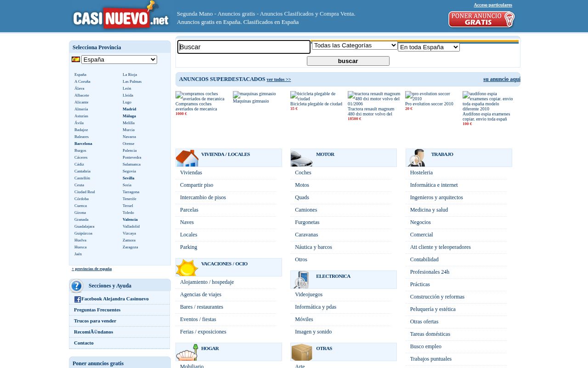Click the help question mark icon
588x368 pixels.
(77, 286)
